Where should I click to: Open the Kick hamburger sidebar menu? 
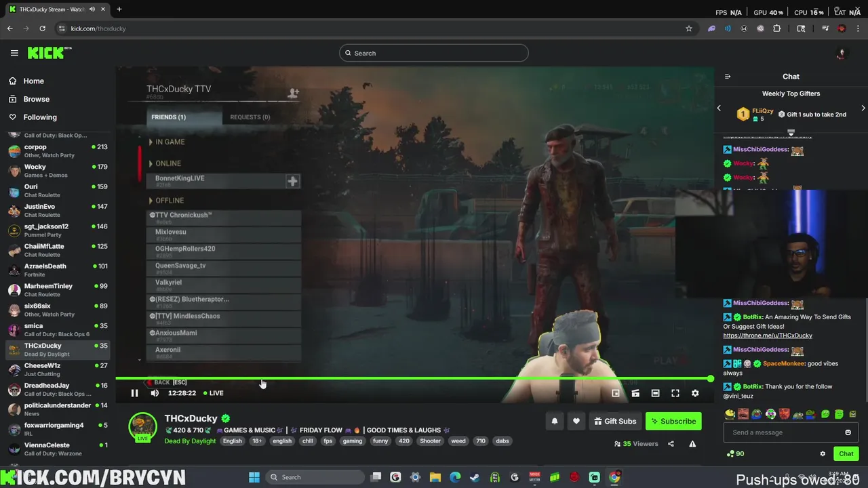14,53
